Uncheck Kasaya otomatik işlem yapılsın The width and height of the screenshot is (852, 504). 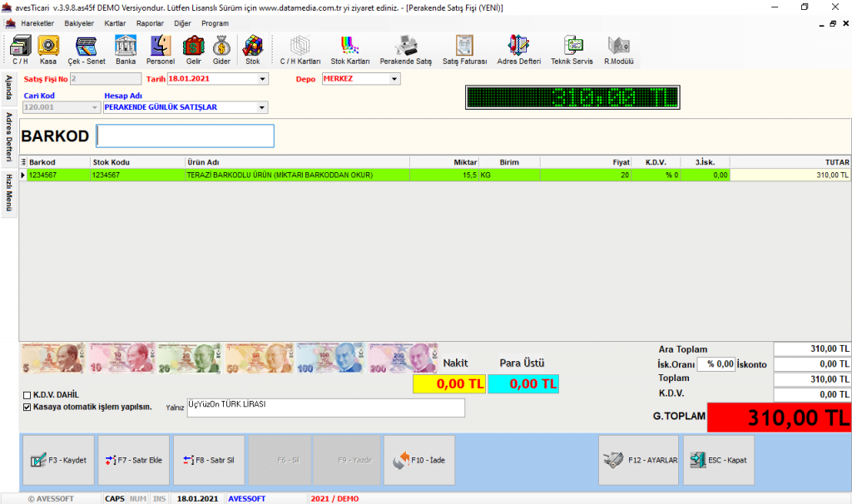tap(27, 407)
